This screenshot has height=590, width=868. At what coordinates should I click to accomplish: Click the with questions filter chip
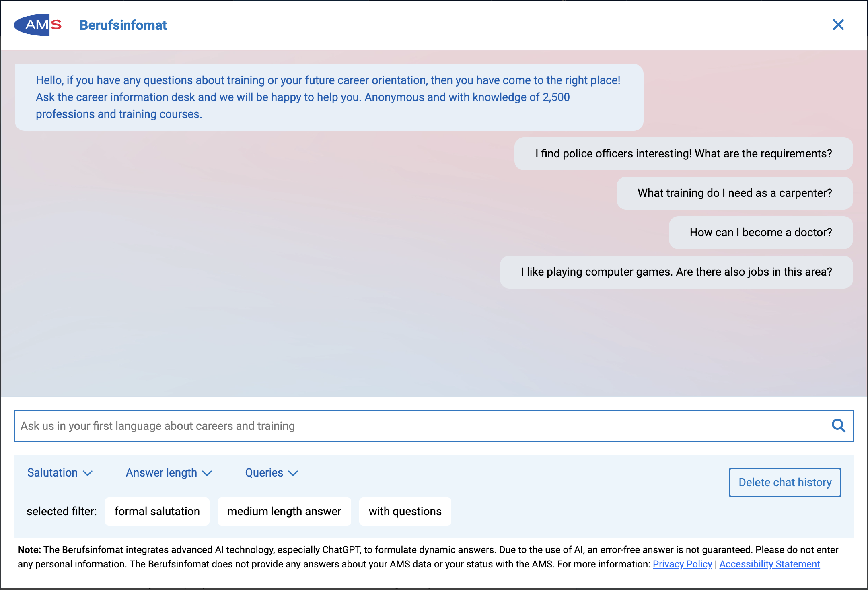pos(405,512)
